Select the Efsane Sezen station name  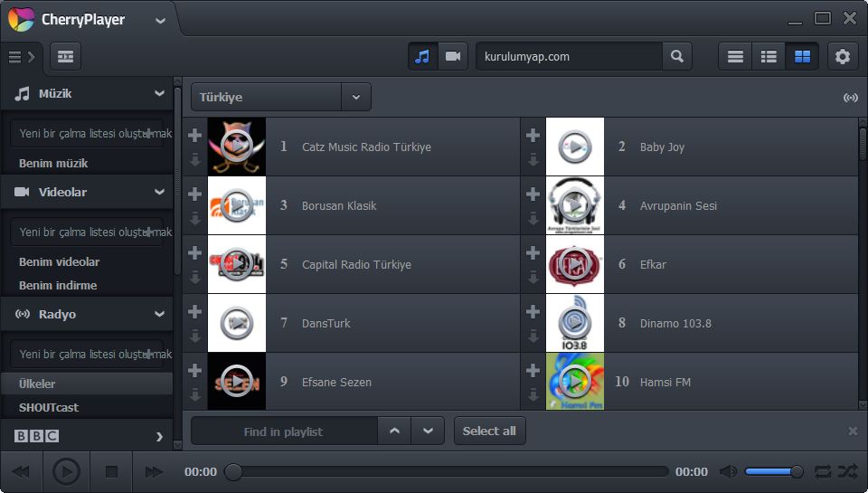point(336,383)
